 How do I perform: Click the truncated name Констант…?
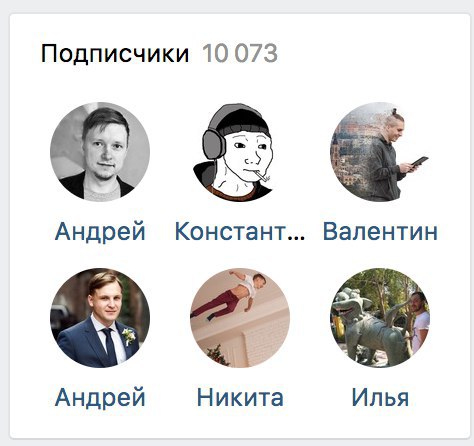240,231
